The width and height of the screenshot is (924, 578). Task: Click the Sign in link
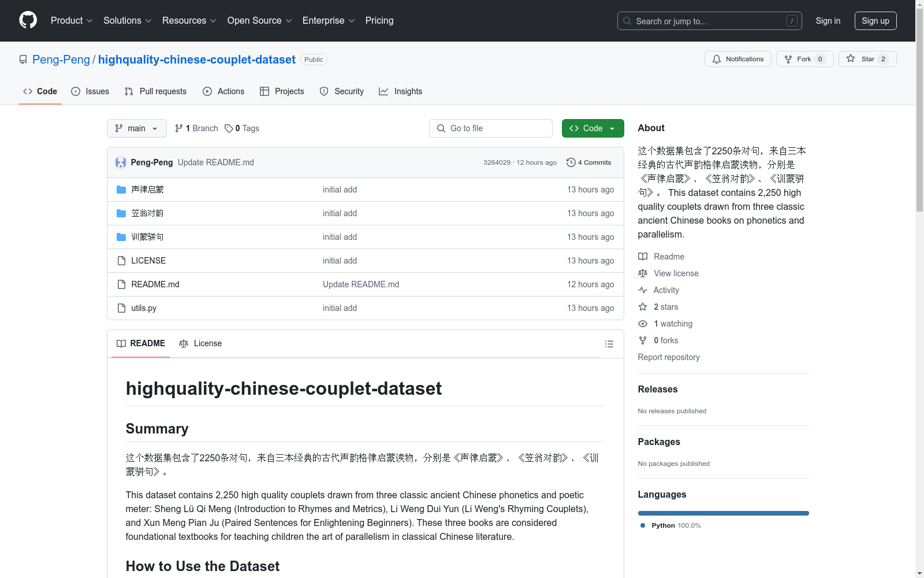(x=828, y=21)
